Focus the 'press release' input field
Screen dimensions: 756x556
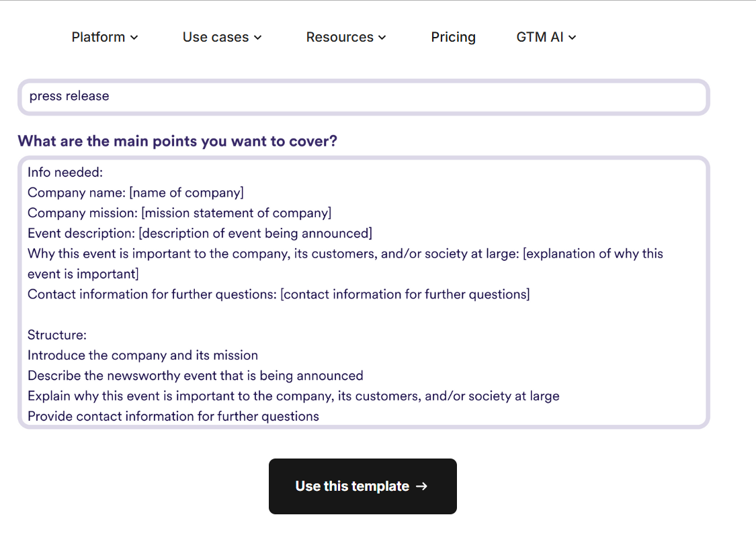click(x=363, y=97)
